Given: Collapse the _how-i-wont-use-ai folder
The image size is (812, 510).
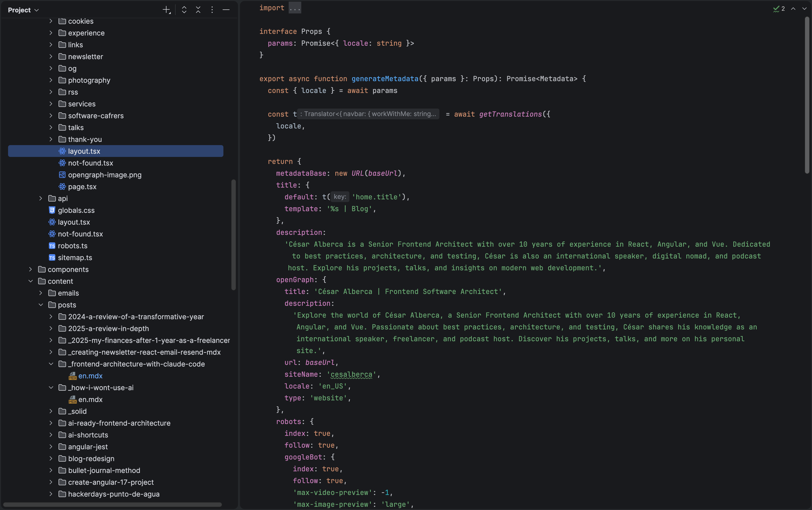Looking at the screenshot, I should point(51,387).
